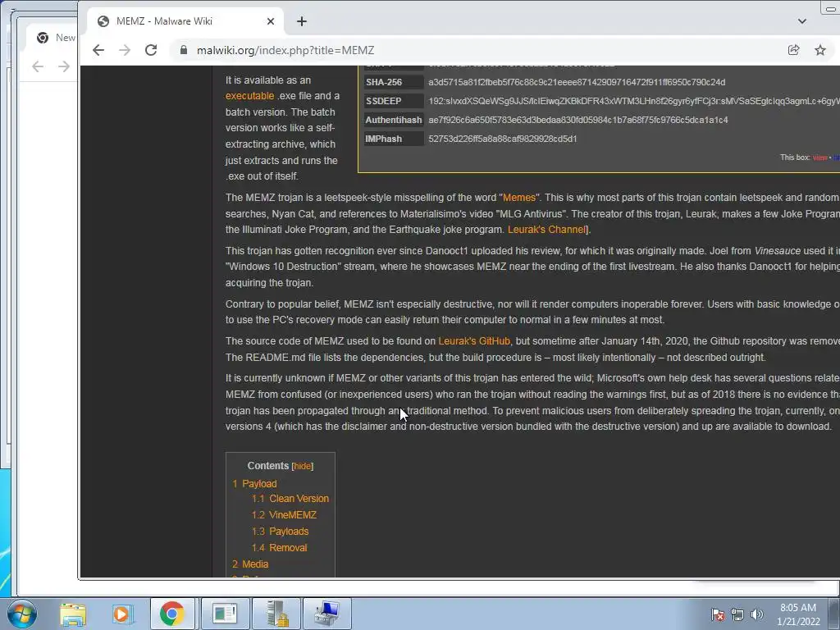Viewport: 840px width, 630px height.
Task: Click the SSDEEP label cell
Action: pyautogui.click(x=394, y=101)
